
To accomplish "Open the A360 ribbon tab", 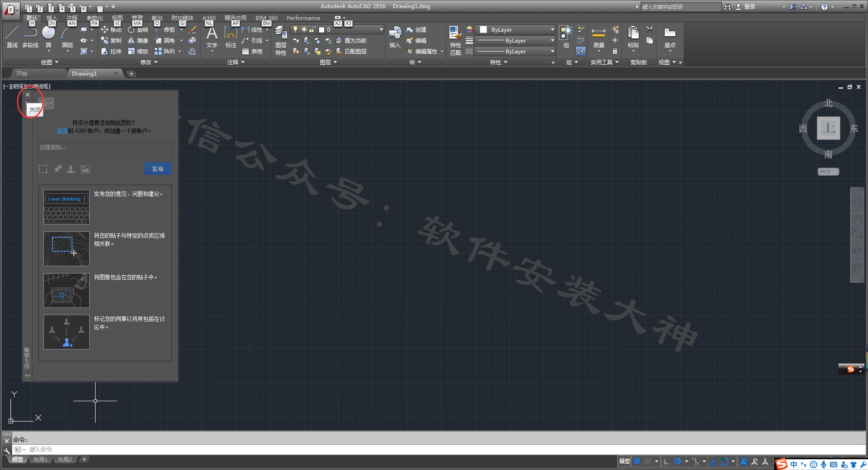I will click(x=209, y=18).
